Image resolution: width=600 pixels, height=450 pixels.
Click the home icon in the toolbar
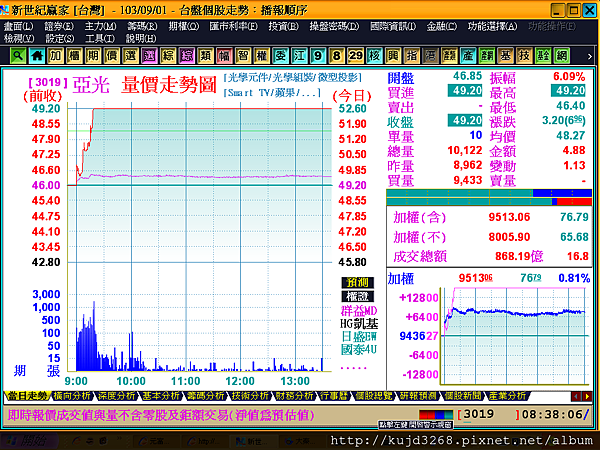(x=37, y=56)
